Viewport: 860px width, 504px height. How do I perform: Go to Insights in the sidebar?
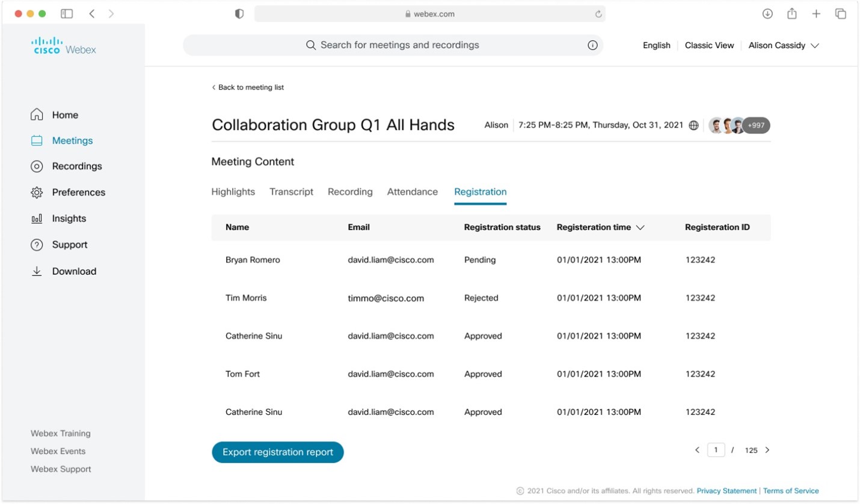pos(69,218)
